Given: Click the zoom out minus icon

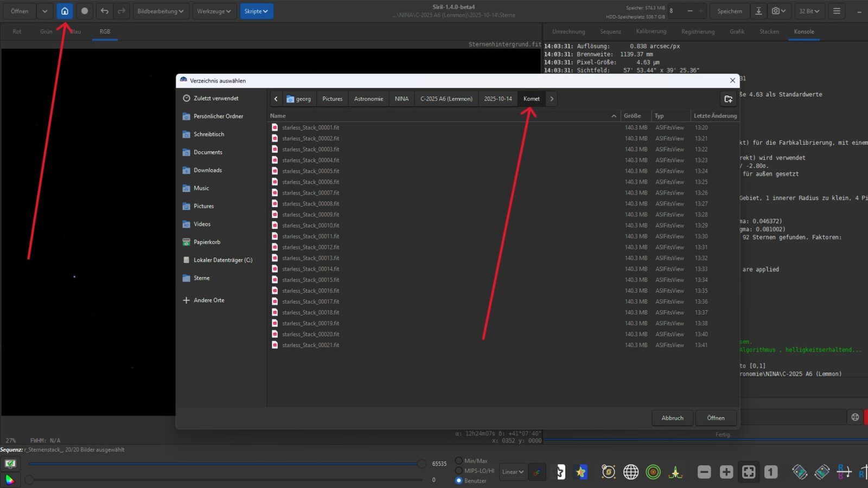Looking at the screenshot, I should (704, 472).
